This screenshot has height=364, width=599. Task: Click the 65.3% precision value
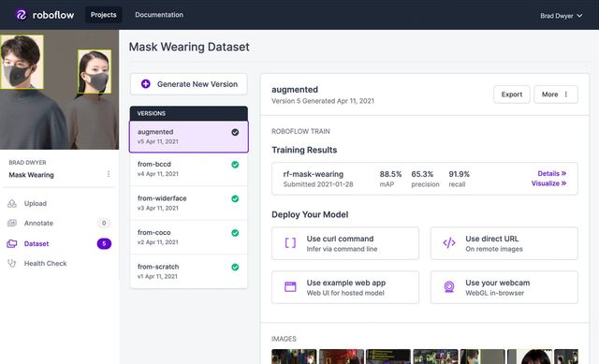pyautogui.click(x=422, y=174)
